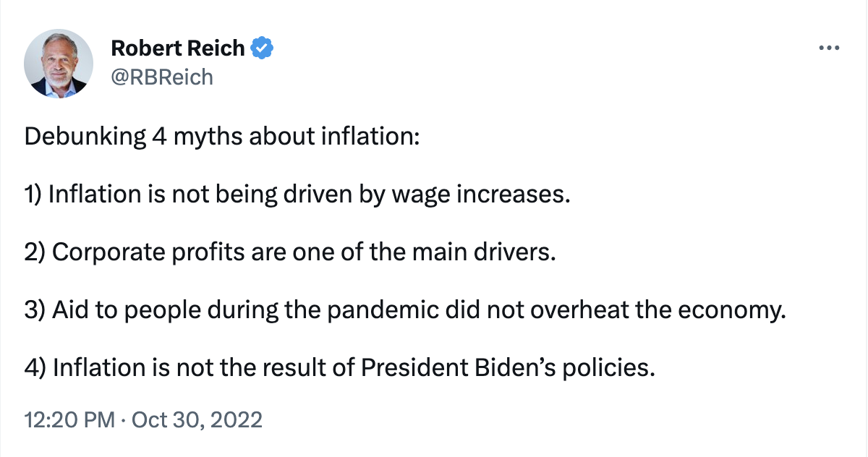The image size is (868, 457).
Task: Click the third point's line start "3)"
Action: click(x=35, y=311)
